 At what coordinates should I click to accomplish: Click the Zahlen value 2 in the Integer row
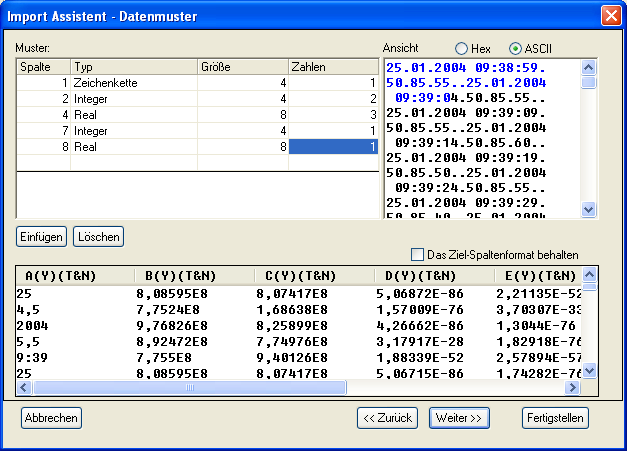tap(333, 99)
